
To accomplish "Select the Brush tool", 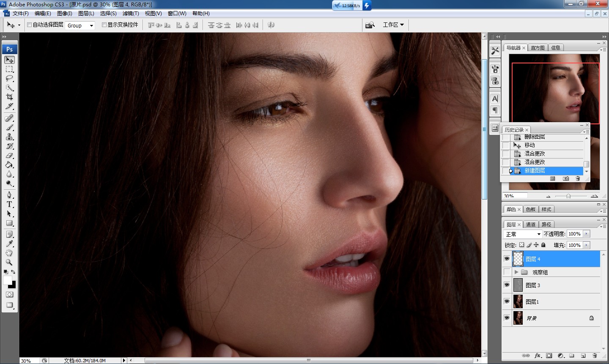I will click(9, 127).
